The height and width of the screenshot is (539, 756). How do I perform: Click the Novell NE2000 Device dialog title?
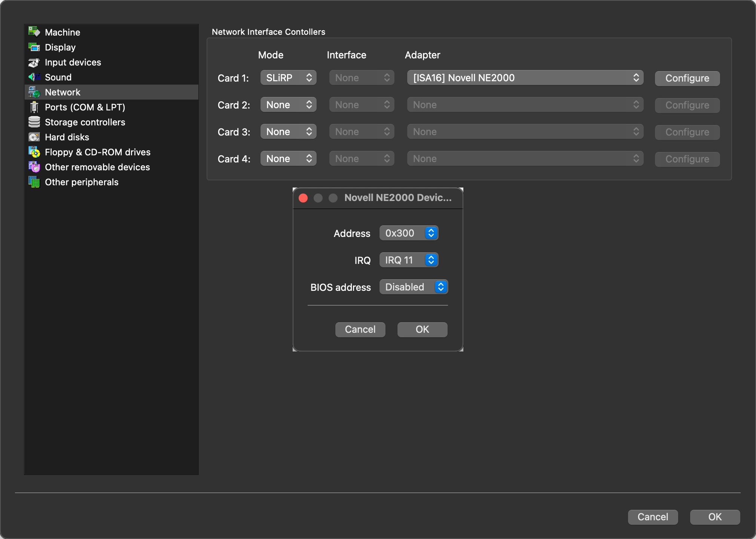tap(398, 198)
